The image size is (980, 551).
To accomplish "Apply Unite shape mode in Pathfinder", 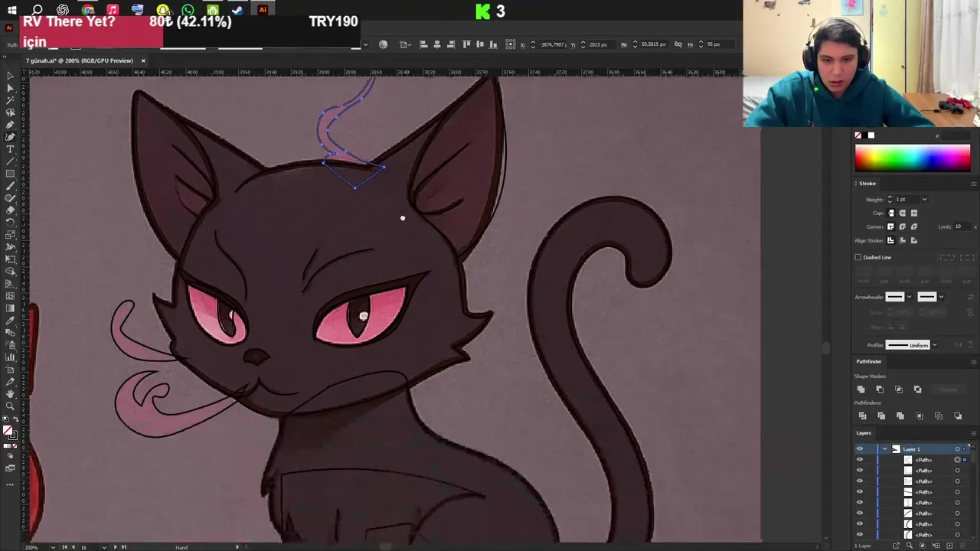I will point(861,390).
